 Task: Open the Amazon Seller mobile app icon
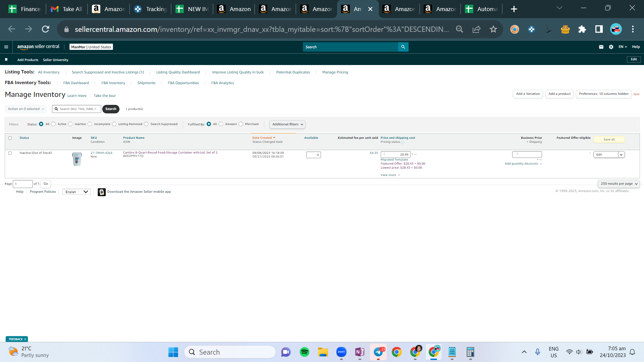coord(102,192)
